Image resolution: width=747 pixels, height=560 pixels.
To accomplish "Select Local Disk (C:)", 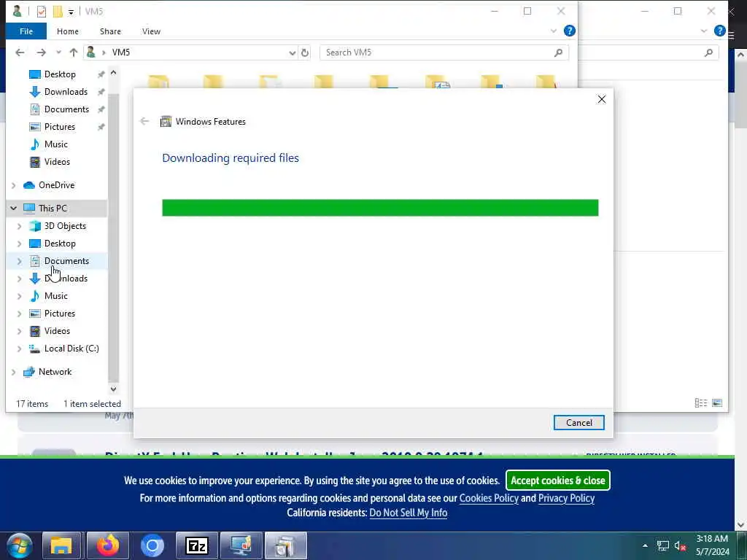I will tap(71, 349).
